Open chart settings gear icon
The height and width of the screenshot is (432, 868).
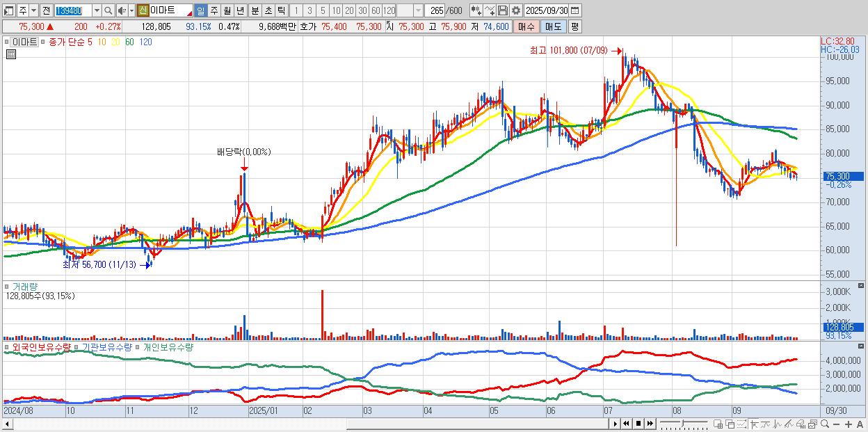coord(515,10)
